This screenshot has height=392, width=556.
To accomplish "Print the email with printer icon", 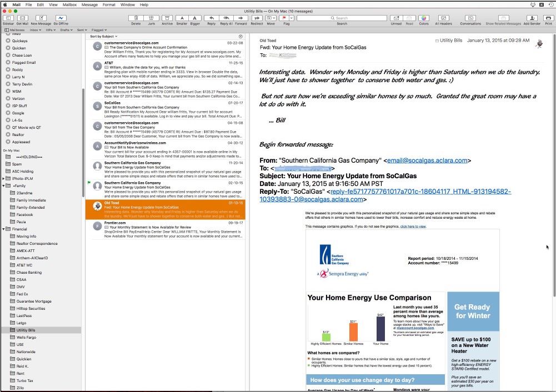I will pos(549,18).
